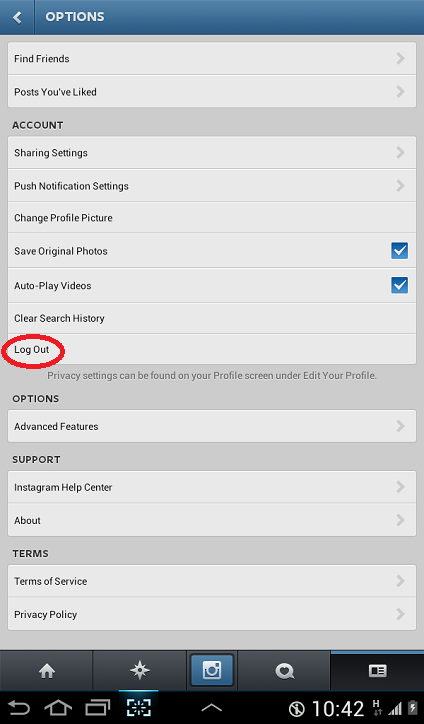This screenshot has width=424, height=724.
Task: Open Advanced Features chevron arrow
Action: coord(401,426)
